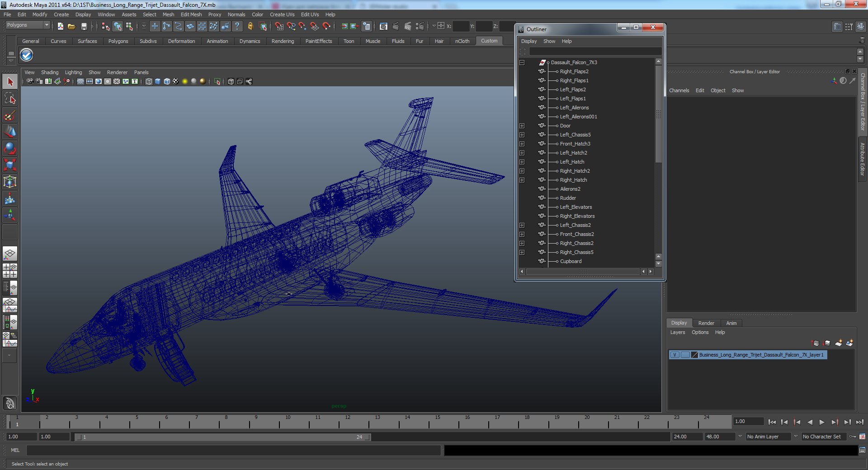
Task: Click the MEL command line input
Action: 233,450
